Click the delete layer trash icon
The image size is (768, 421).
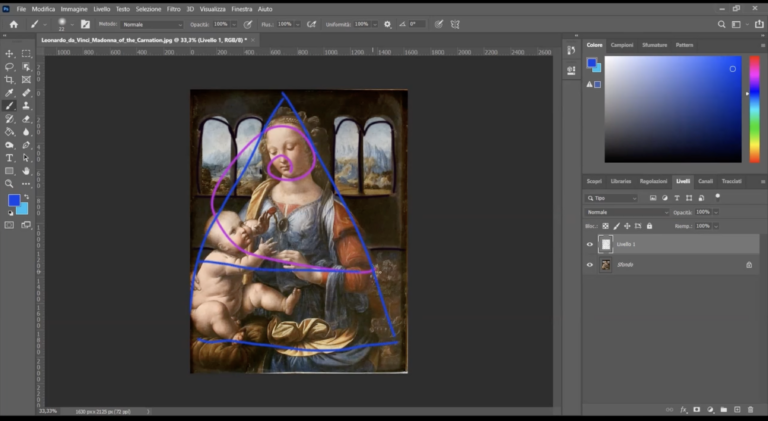point(751,409)
